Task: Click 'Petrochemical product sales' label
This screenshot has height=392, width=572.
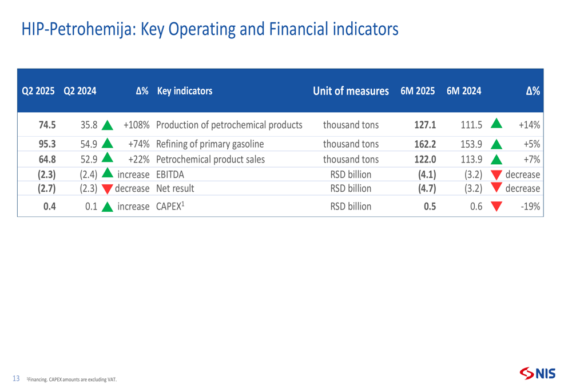Action: [210, 160]
